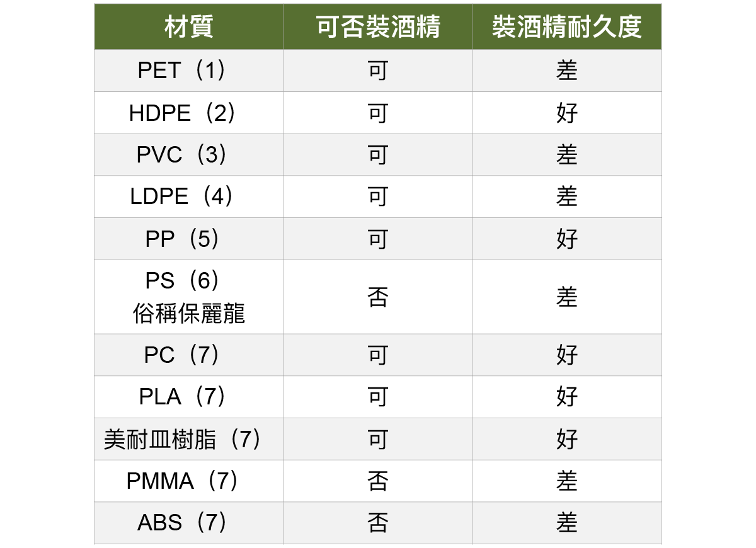The width and height of the screenshot is (756, 548).
Task: Click the 裝酒精耐久度 column header
Action: (567, 26)
